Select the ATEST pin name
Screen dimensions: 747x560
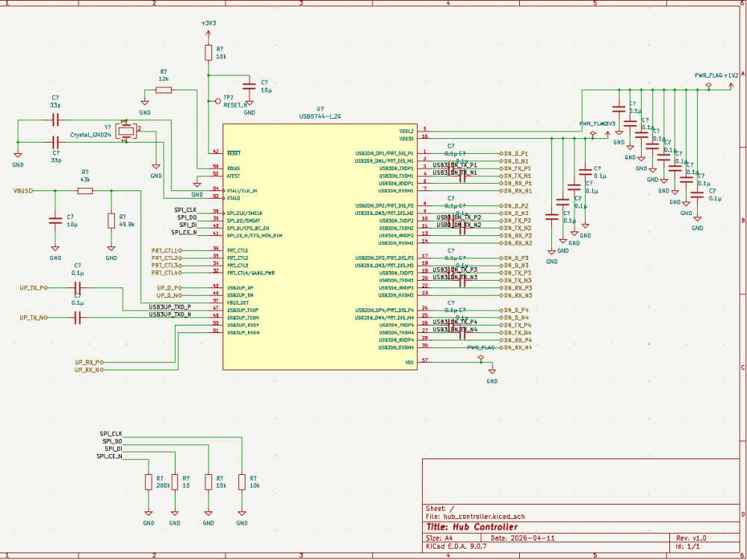(x=233, y=176)
